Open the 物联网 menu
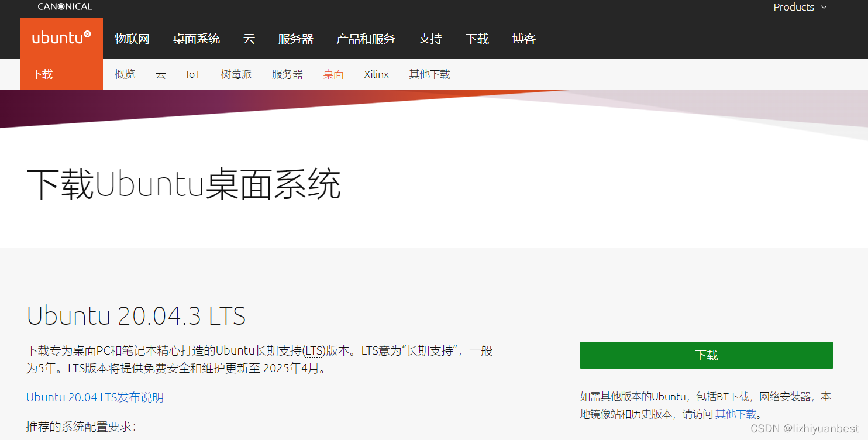The width and height of the screenshot is (868, 440). point(132,39)
